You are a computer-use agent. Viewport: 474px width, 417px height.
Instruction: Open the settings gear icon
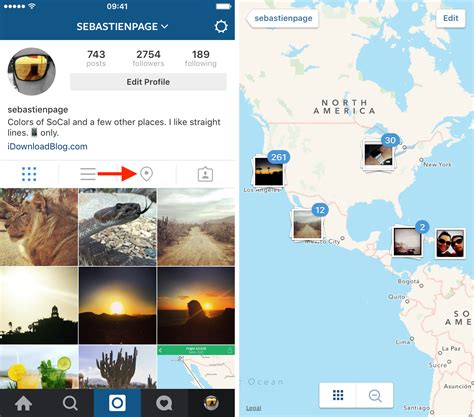click(x=221, y=26)
